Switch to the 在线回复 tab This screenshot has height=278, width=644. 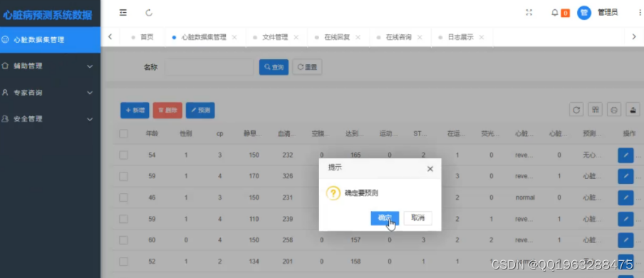(337, 37)
